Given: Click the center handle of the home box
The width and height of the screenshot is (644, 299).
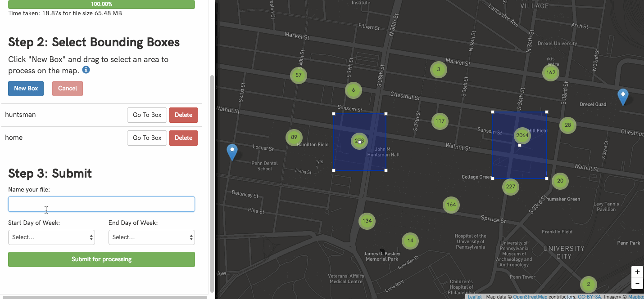Looking at the screenshot, I should (x=520, y=145).
